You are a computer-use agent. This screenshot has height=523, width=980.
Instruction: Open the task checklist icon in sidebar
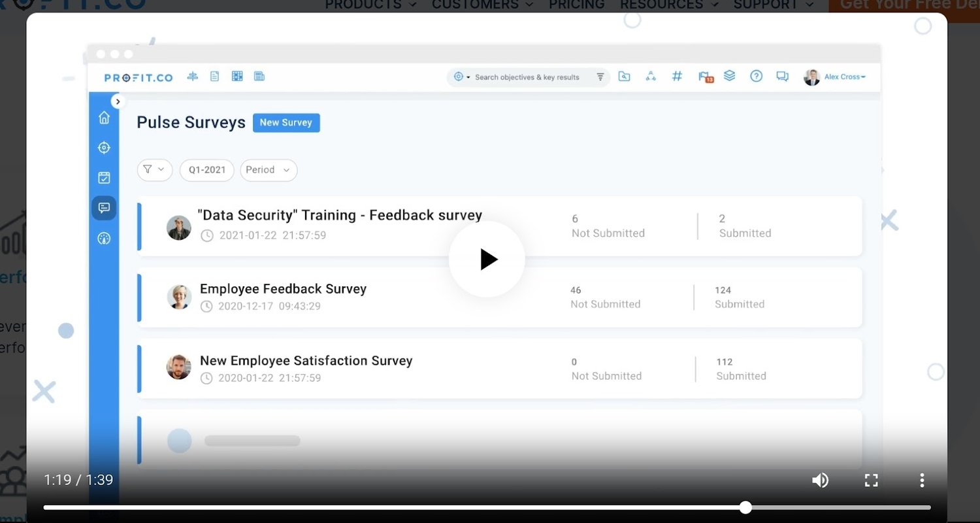(x=104, y=178)
